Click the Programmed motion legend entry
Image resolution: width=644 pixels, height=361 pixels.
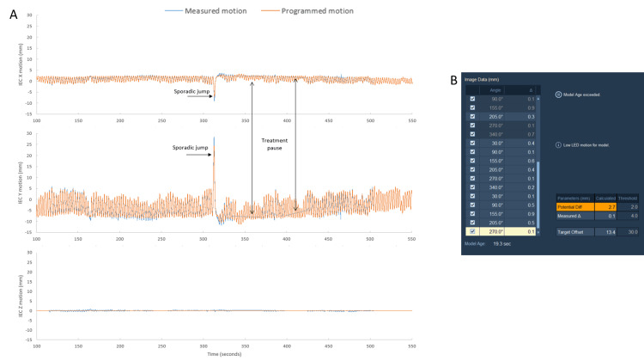point(307,11)
